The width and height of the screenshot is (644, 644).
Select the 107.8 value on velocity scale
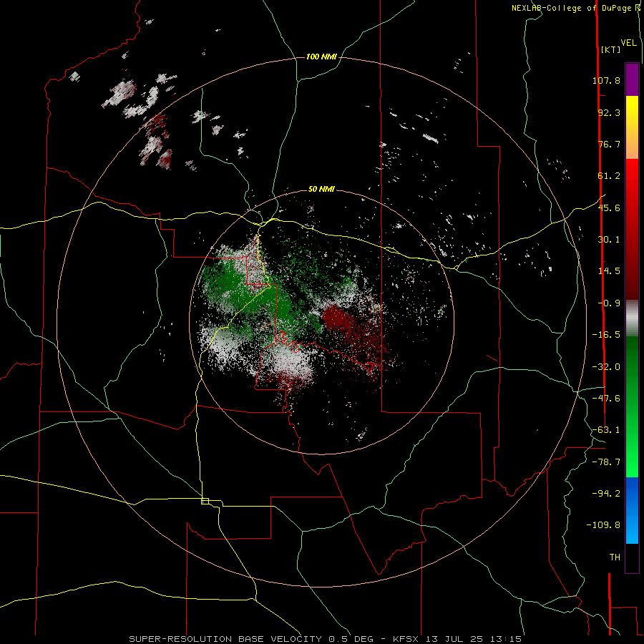pos(606,80)
